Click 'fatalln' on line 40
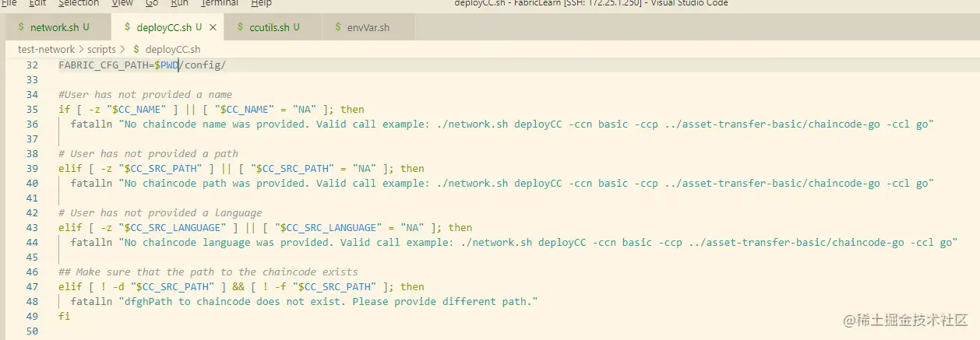Screen dimensions: 980x340 coord(91,183)
